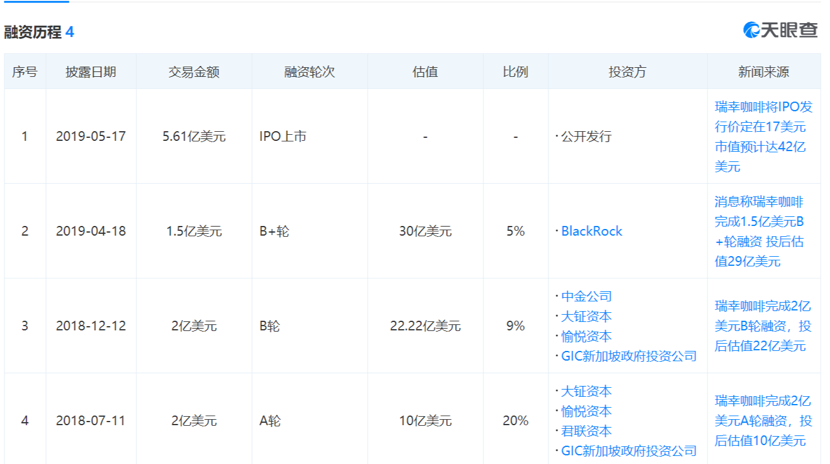Click the 新闻来源 column header

763,72
